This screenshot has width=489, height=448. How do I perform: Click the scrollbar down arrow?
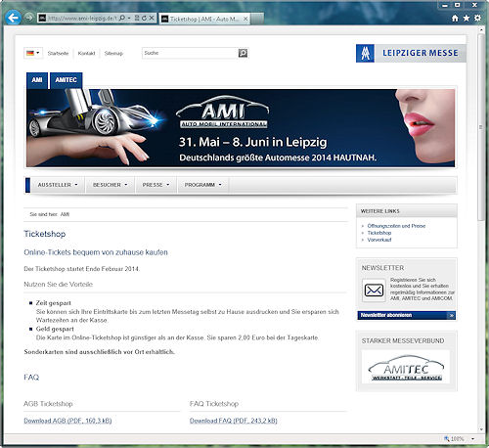pyautogui.click(x=481, y=429)
